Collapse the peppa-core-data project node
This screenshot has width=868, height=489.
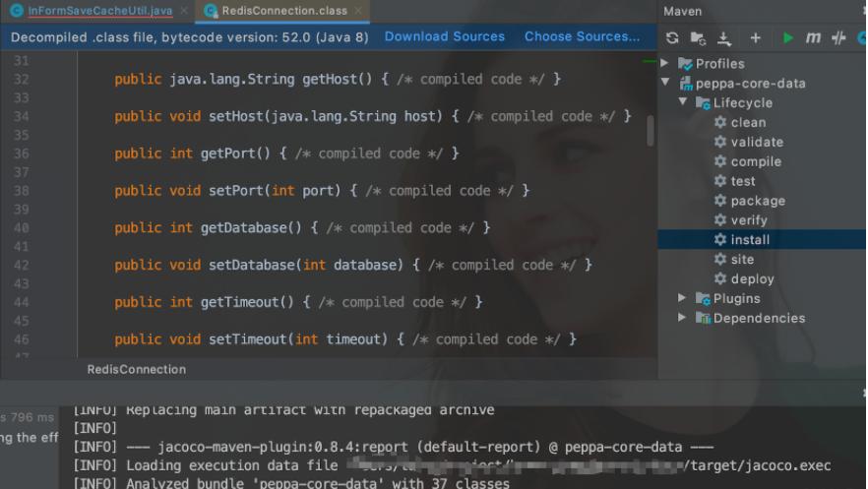pos(666,84)
